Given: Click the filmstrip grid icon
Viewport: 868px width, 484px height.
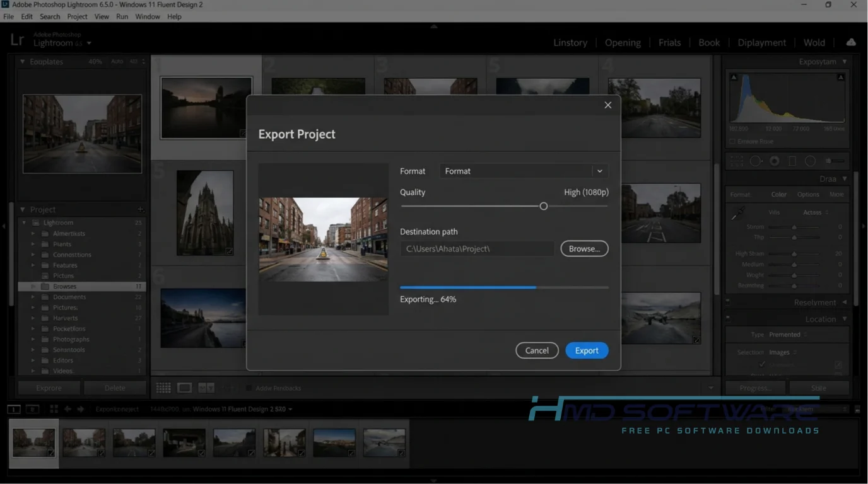Looking at the screenshot, I should (54, 409).
